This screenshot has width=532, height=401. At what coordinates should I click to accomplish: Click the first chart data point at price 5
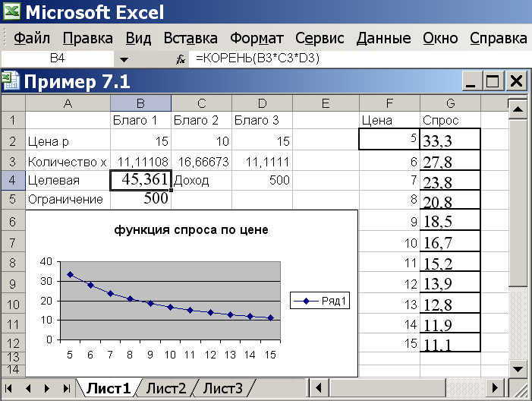point(71,274)
